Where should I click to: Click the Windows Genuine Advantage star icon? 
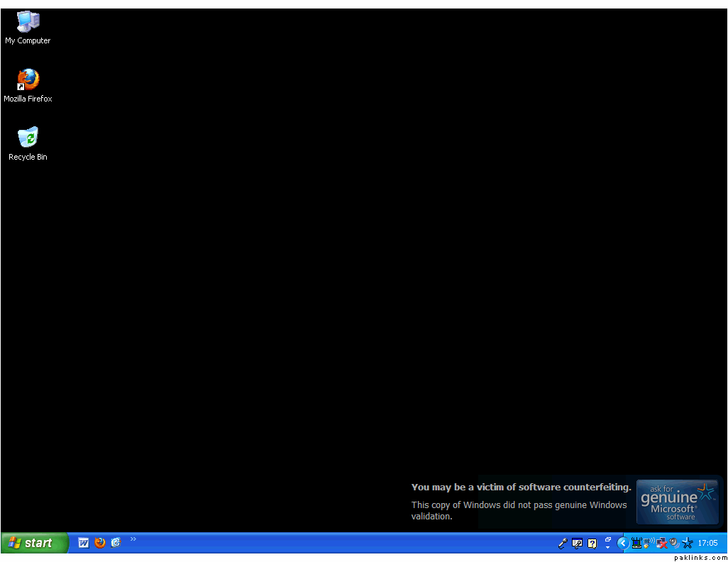point(687,543)
